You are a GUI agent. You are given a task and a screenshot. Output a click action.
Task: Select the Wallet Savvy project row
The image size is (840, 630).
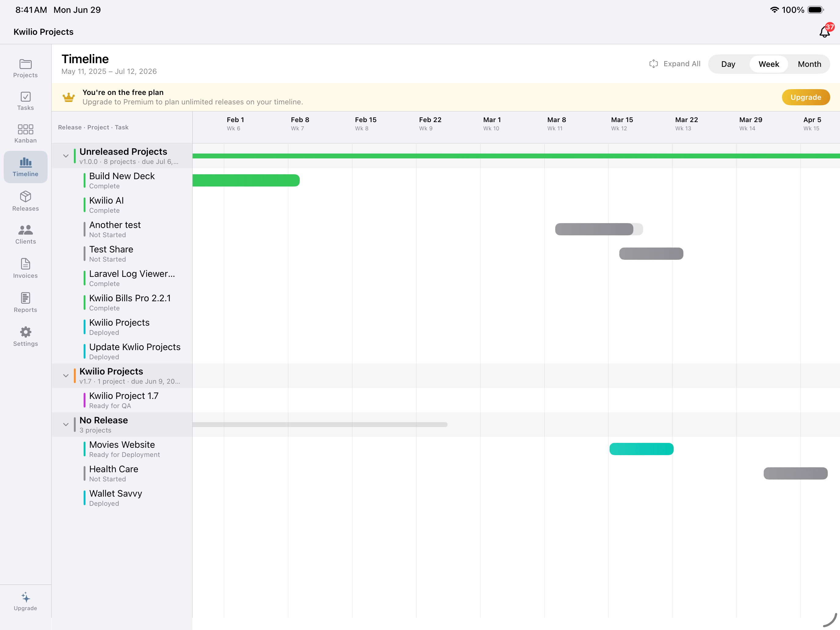122,498
